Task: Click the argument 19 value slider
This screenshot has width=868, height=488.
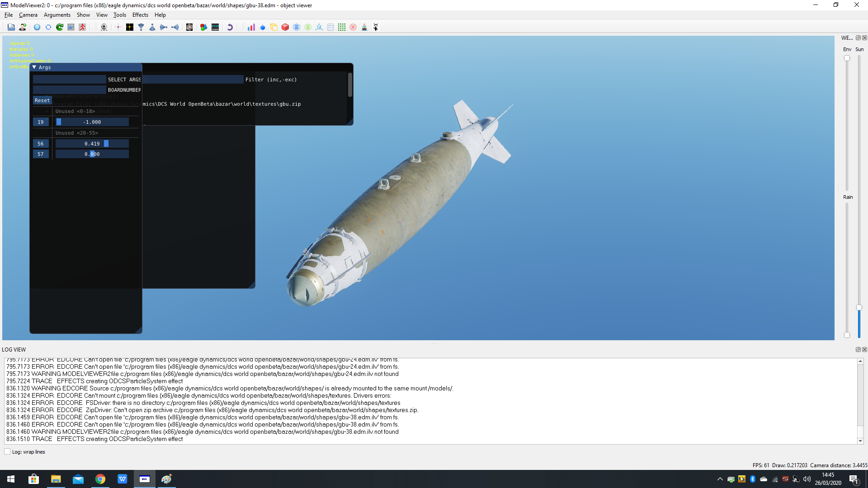Action: pos(92,122)
